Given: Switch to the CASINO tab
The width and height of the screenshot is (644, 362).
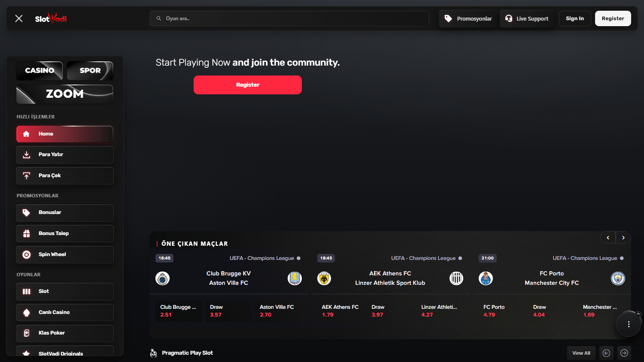Looking at the screenshot, I should [x=39, y=71].
